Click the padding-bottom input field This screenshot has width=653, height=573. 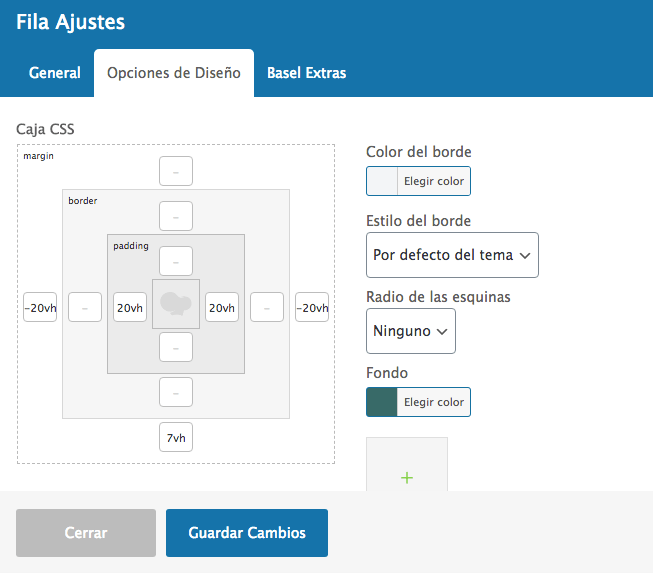click(x=176, y=347)
